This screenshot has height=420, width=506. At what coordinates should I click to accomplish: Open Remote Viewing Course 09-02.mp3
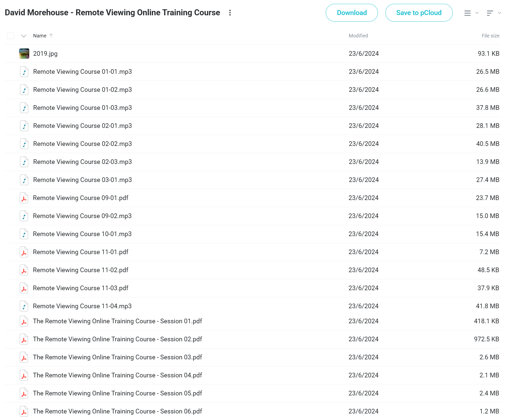(x=82, y=216)
